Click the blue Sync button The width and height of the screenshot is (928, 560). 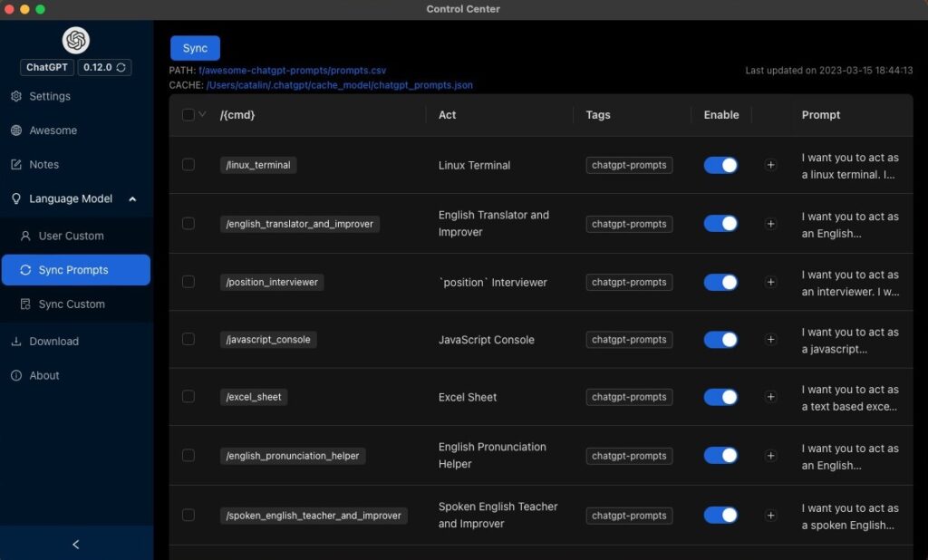pyautogui.click(x=196, y=48)
